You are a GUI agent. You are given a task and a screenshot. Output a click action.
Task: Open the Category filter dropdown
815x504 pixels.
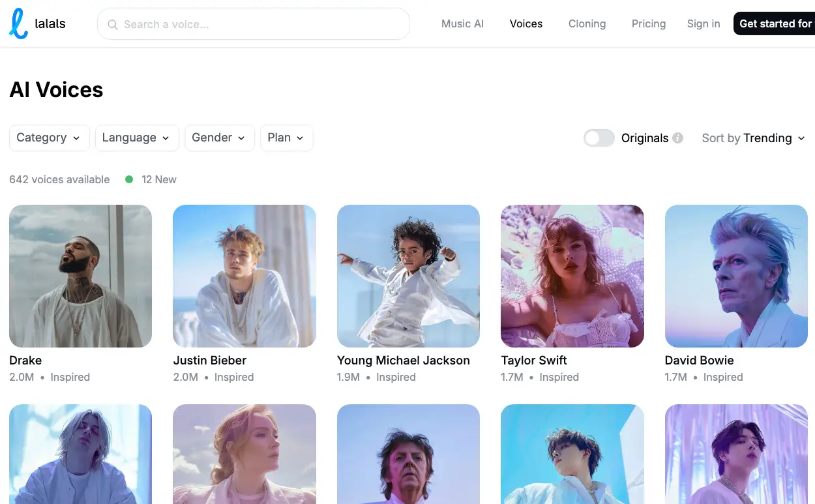[49, 138]
